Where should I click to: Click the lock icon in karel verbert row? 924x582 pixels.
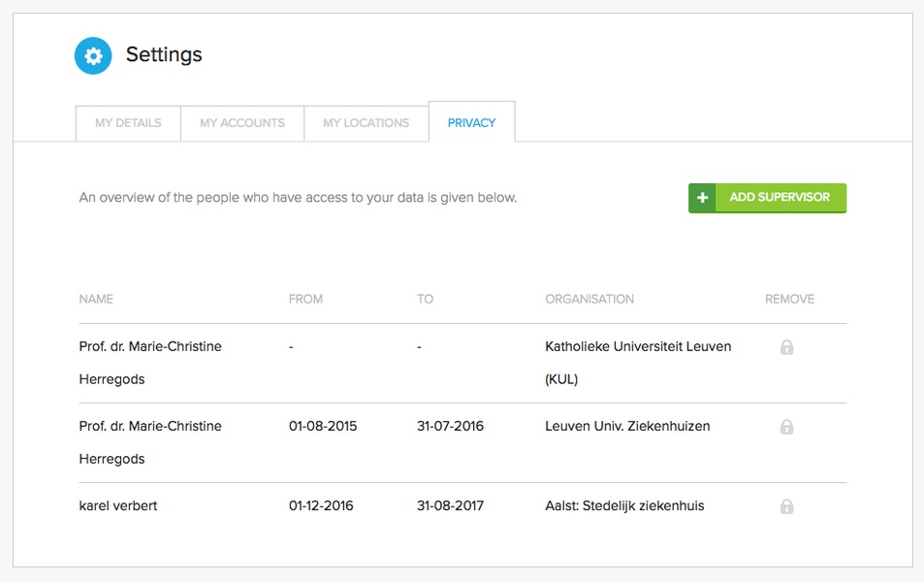pos(786,506)
